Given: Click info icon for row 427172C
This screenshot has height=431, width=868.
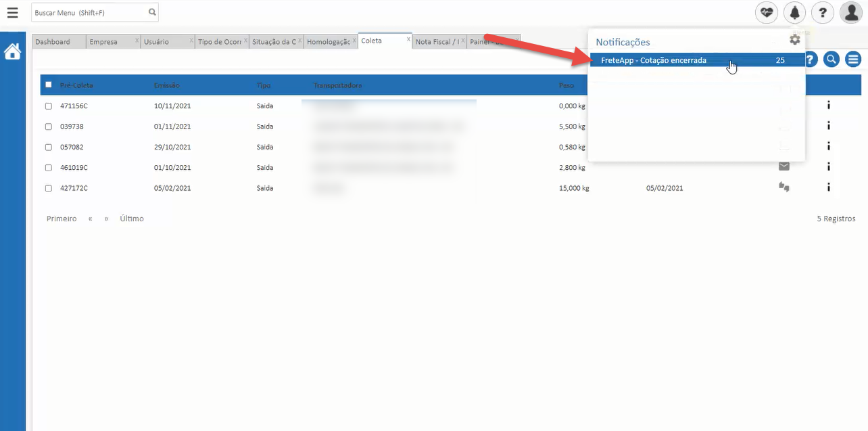Looking at the screenshot, I should (x=828, y=187).
